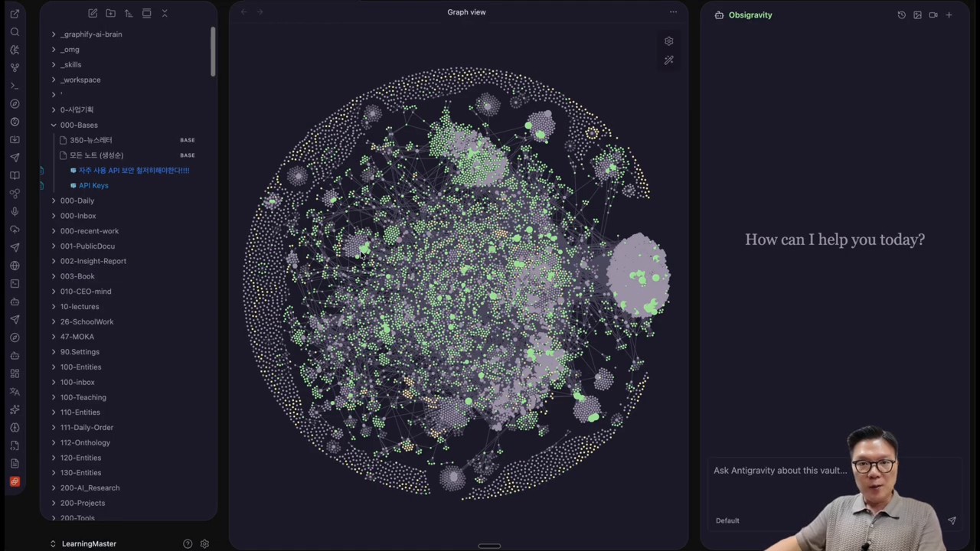Open search icon in left ribbon

[x=15, y=31]
